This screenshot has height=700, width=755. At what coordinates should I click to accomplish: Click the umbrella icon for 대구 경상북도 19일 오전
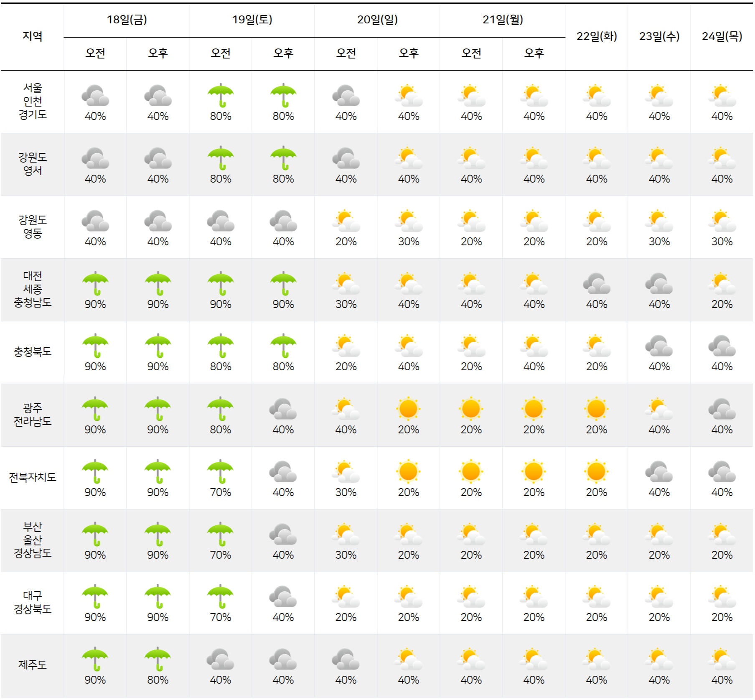[x=221, y=596]
